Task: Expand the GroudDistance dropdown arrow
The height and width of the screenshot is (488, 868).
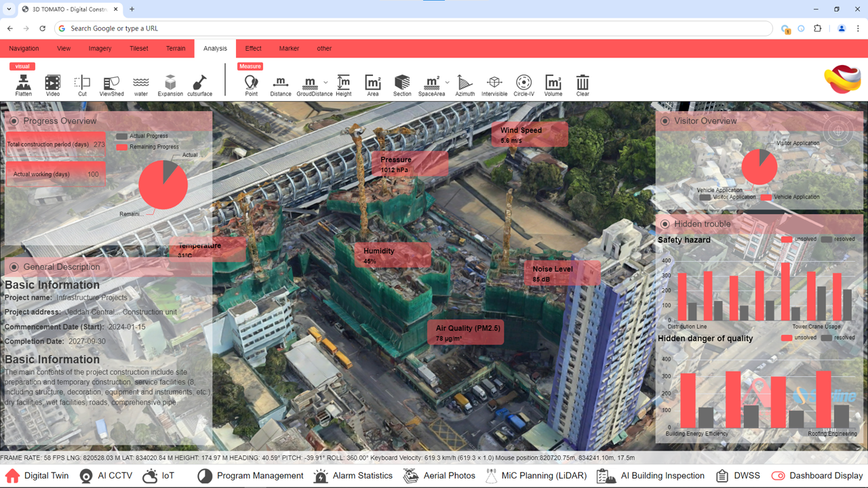Action: click(326, 83)
